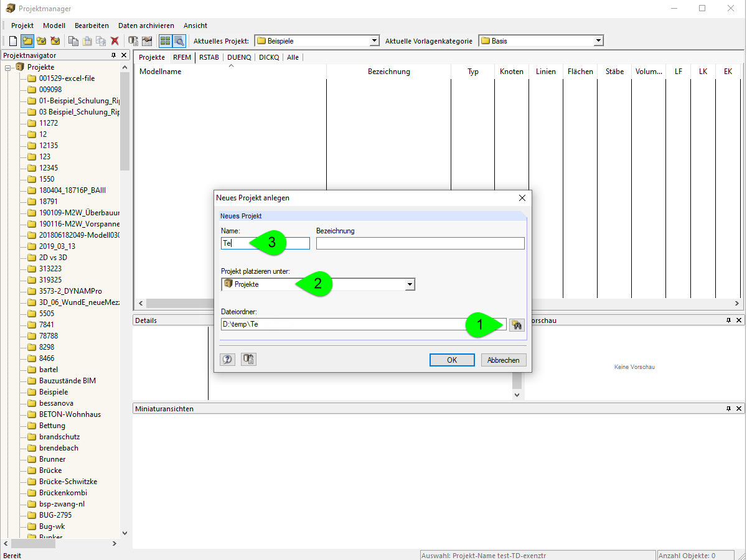This screenshot has width=747, height=560.
Task: Click OK to create the project
Action: point(451,359)
